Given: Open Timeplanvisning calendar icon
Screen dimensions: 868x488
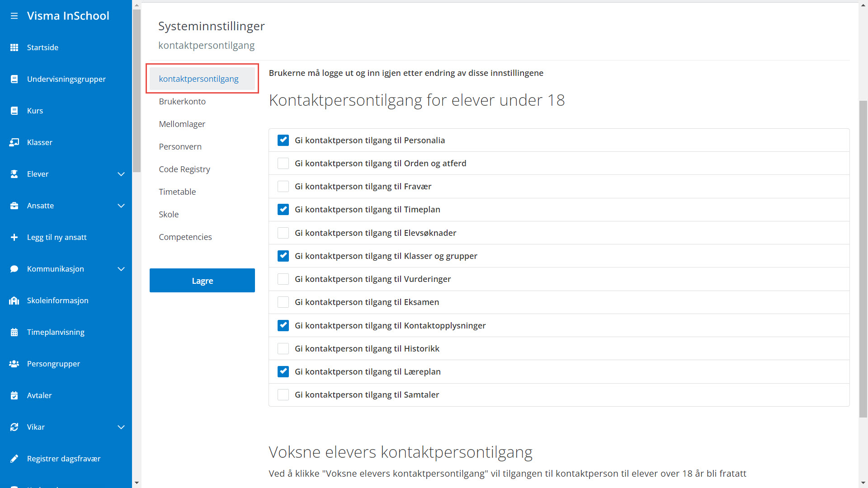Looking at the screenshot, I should pos(14,332).
